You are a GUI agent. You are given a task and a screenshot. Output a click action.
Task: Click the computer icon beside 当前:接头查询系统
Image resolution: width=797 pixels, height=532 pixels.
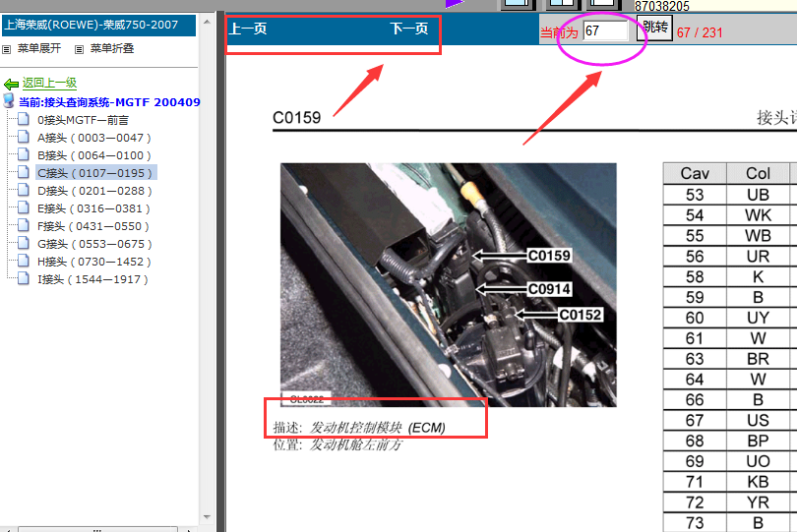pyautogui.click(x=9, y=100)
